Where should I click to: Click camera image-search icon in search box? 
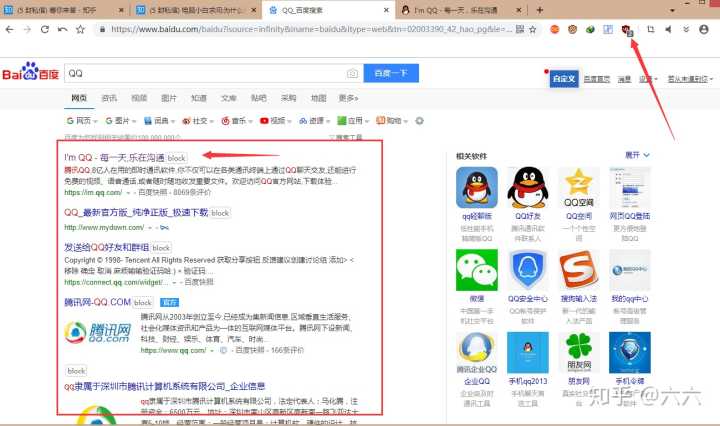pyautogui.click(x=352, y=73)
